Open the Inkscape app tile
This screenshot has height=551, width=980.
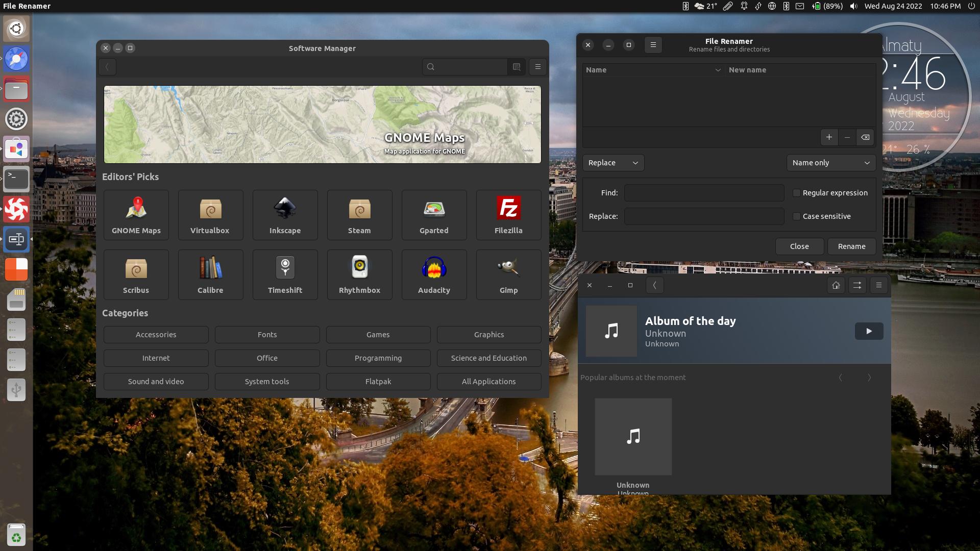click(x=285, y=215)
